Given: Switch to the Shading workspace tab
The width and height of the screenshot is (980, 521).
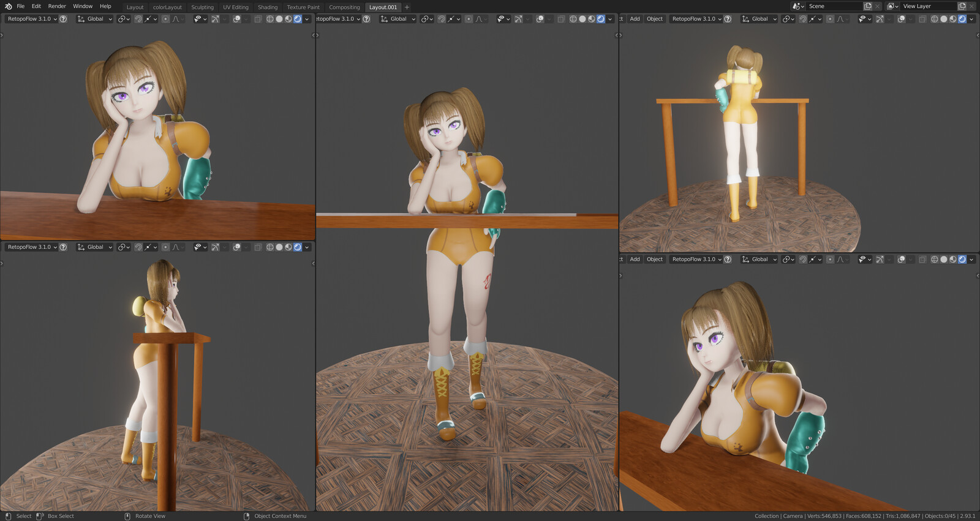Looking at the screenshot, I should tap(268, 7).
